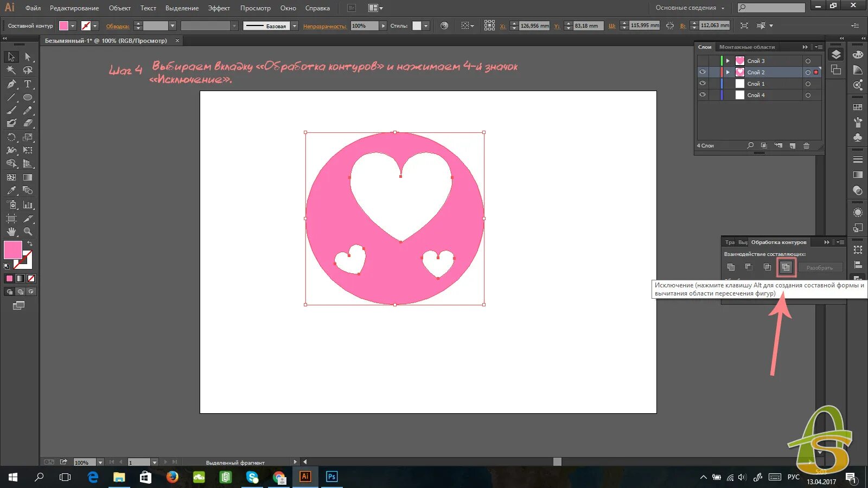Expand the Слой 3 layer contents
The height and width of the screenshot is (488, 868).
(728, 61)
